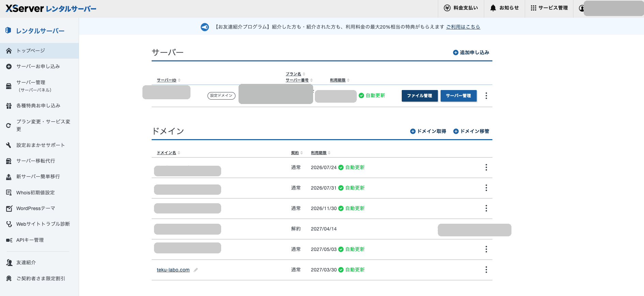The width and height of the screenshot is (644, 296).
Task: Click the server icon beside サーバー管理
Action: coord(9,86)
